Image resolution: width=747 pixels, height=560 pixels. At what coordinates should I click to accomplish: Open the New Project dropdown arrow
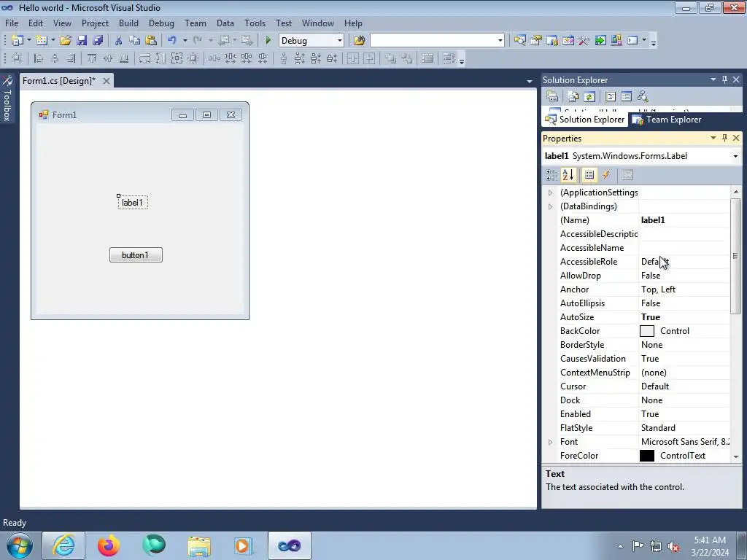pyautogui.click(x=28, y=41)
